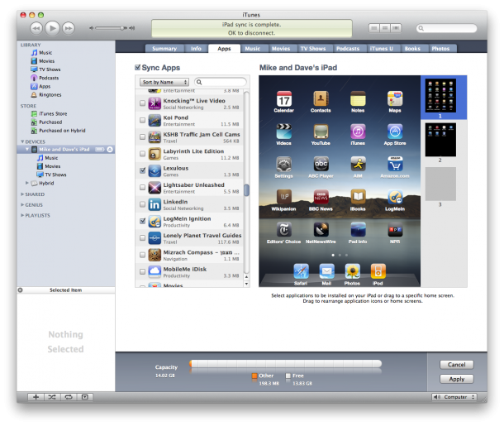
Task: Select the Videos app icon
Action: (x=284, y=132)
